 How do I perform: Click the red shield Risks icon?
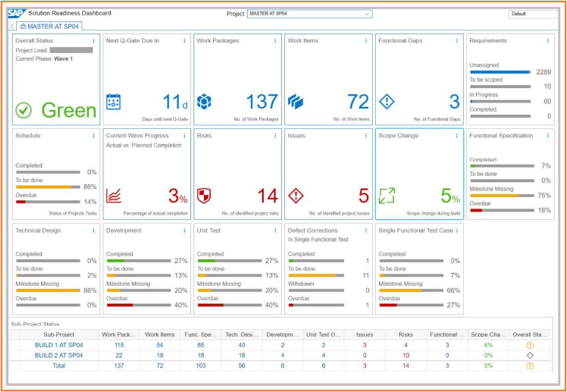[204, 196]
